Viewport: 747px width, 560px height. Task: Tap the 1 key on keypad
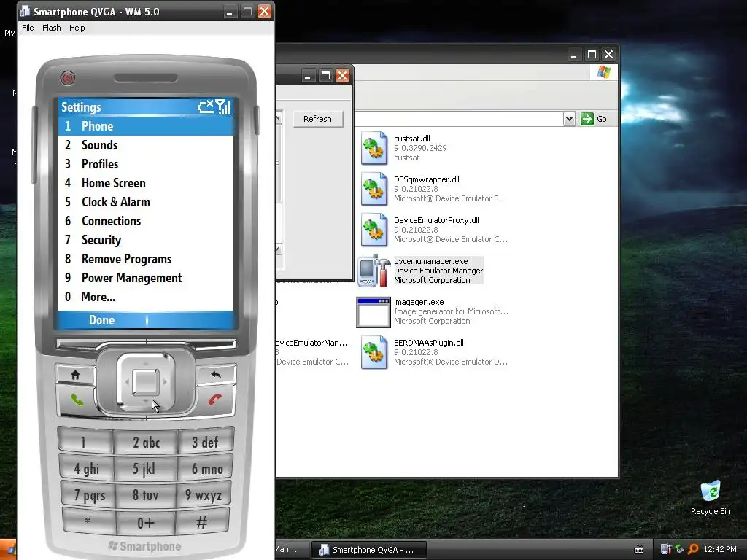(85, 441)
